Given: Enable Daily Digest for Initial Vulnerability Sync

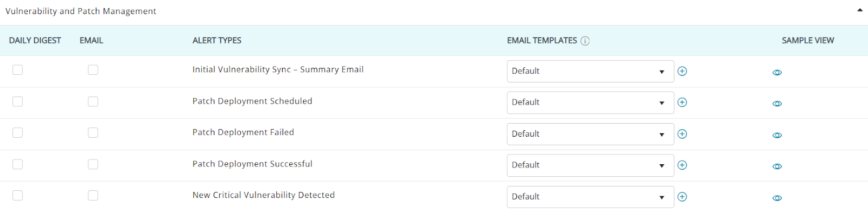Looking at the screenshot, I should coord(18,70).
